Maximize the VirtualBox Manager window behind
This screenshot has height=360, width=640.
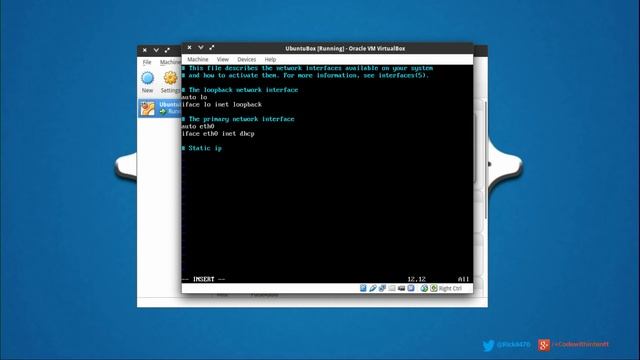(167, 50)
